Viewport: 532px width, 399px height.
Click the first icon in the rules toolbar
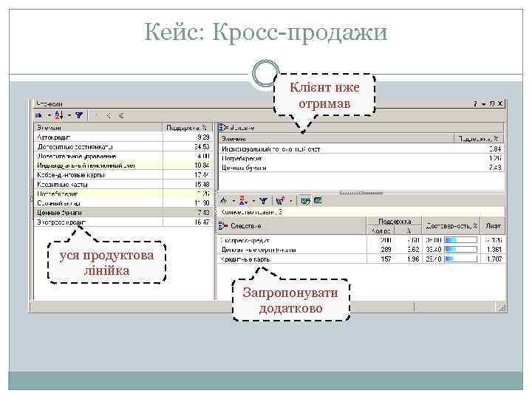(x=224, y=201)
